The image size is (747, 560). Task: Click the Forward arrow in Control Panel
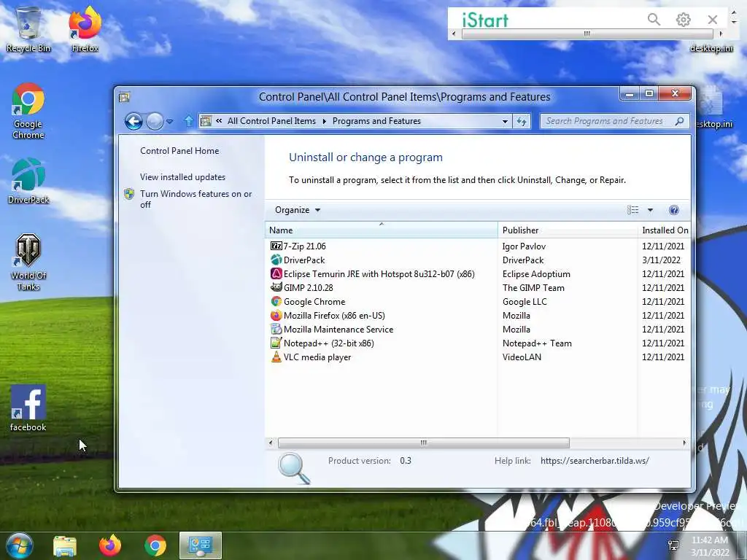pyautogui.click(x=155, y=122)
